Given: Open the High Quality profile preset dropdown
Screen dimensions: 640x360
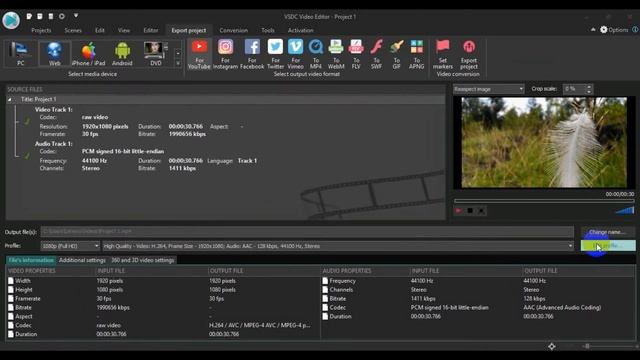Looking at the screenshot, I should click(x=338, y=246).
